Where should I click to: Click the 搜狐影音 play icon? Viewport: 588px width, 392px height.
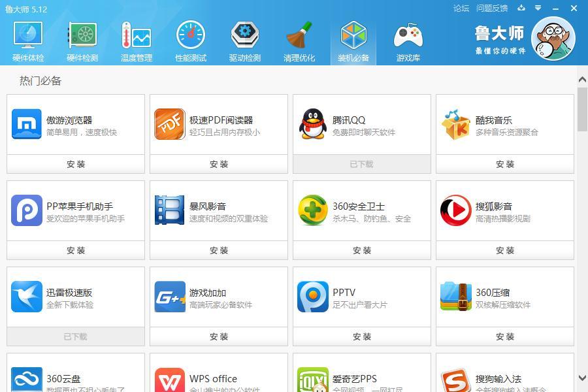tap(455, 210)
